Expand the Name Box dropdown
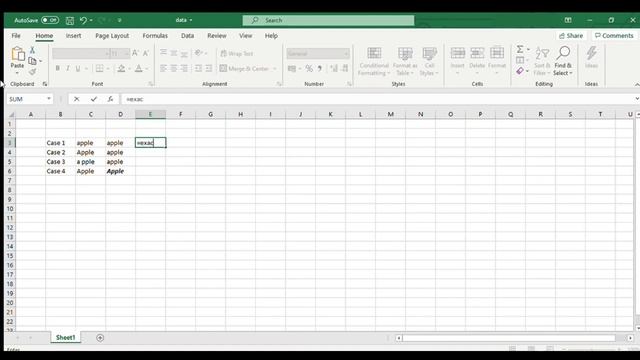The width and height of the screenshot is (640, 360). [x=49, y=99]
